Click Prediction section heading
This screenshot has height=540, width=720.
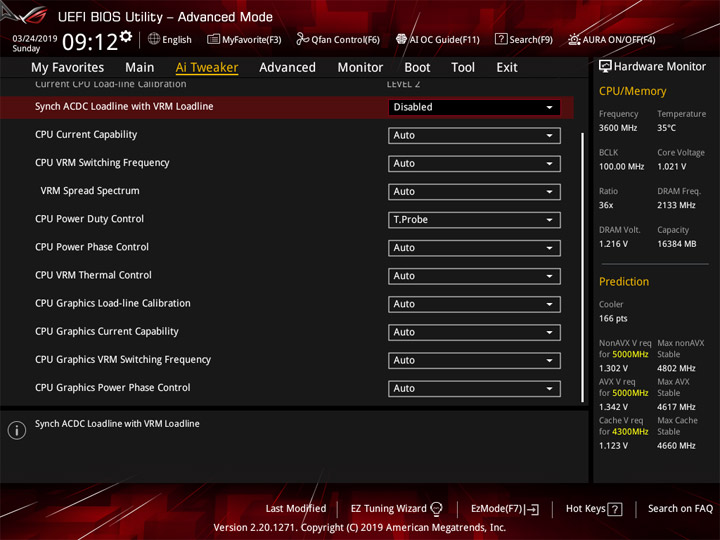[x=624, y=281]
